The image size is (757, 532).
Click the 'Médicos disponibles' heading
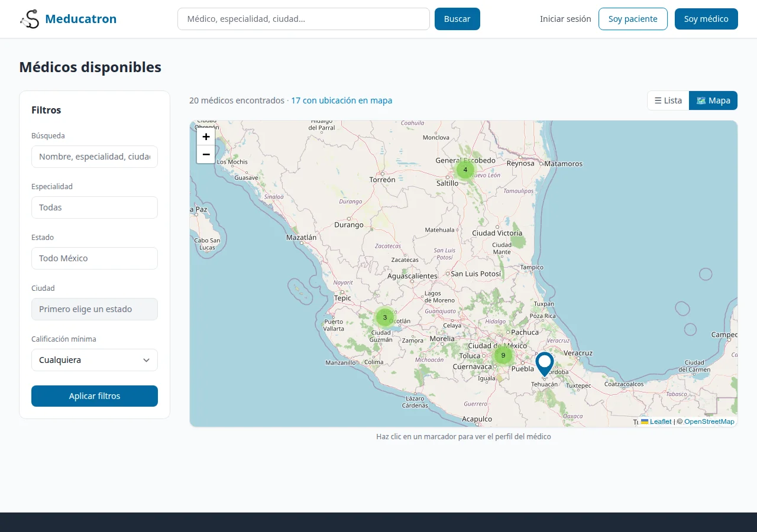[x=90, y=67]
